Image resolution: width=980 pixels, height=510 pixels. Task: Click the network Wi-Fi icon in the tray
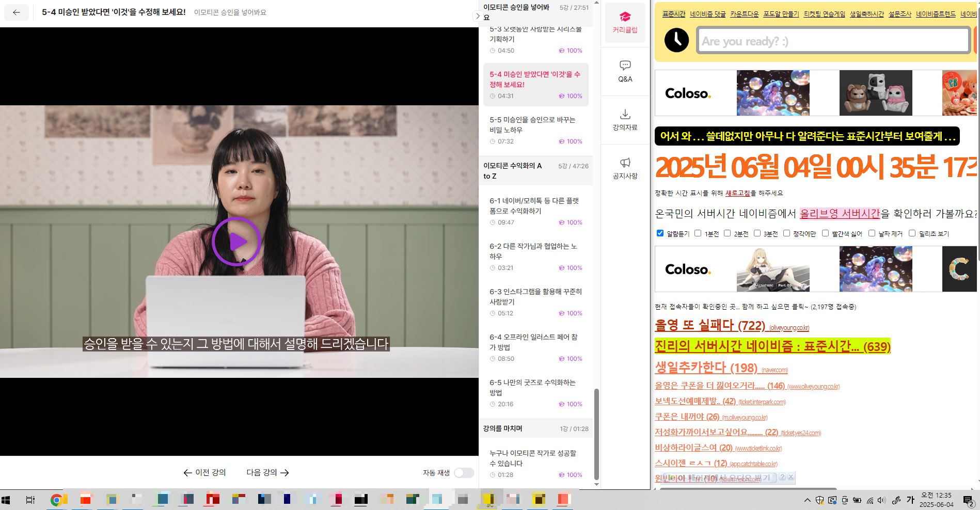(x=870, y=500)
